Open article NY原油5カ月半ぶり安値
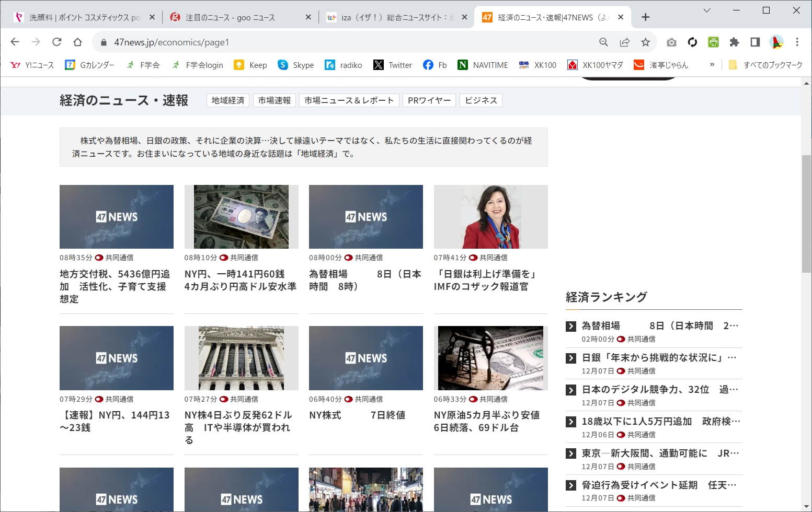 (x=487, y=421)
